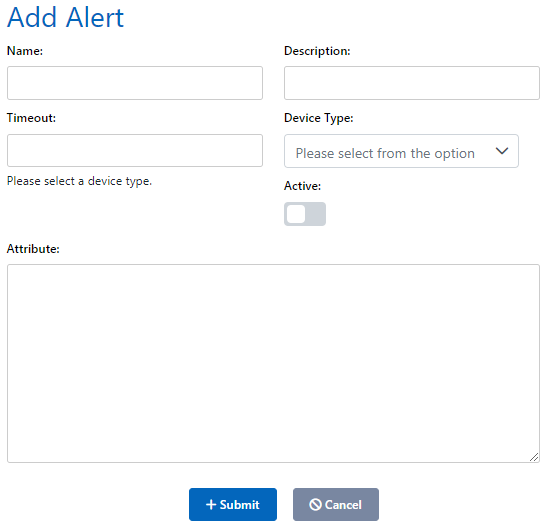This screenshot has width=560, height=528.
Task: Click the 'Please select a device type.' message
Action: coord(79,181)
